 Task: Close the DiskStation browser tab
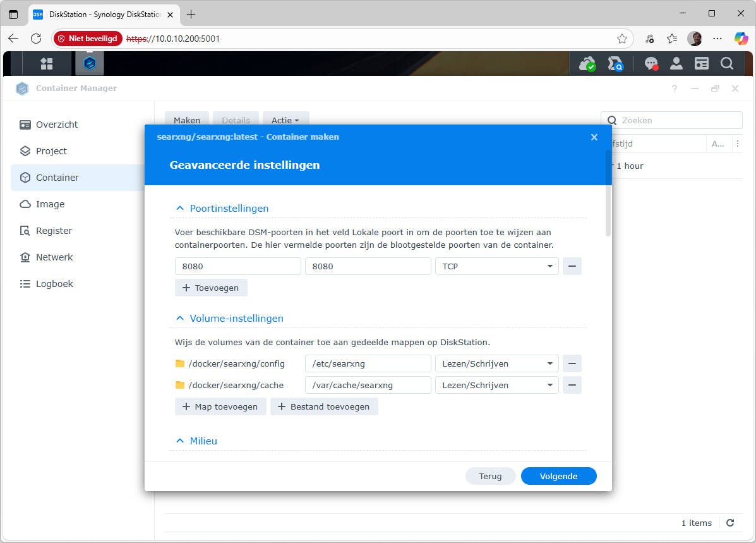170,15
